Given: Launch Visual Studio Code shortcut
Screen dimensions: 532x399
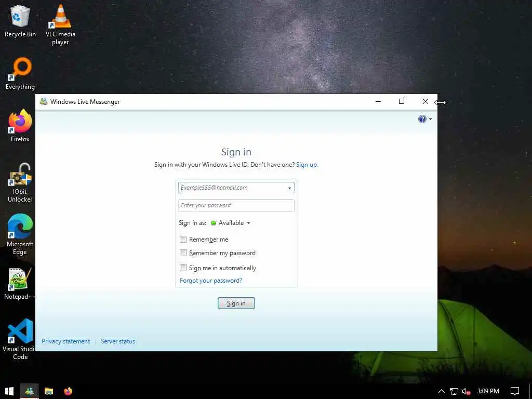Looking at the screenshot, I should (x=20, y=339).
